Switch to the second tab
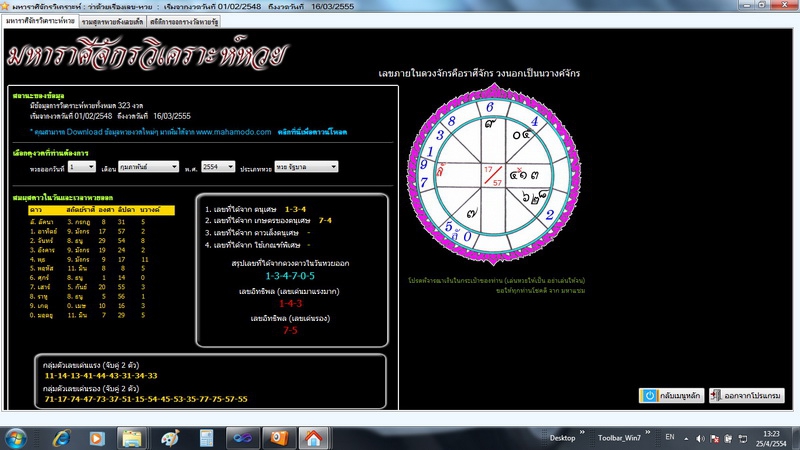Screen dimensions: 800x450 [x=112, y=22]
